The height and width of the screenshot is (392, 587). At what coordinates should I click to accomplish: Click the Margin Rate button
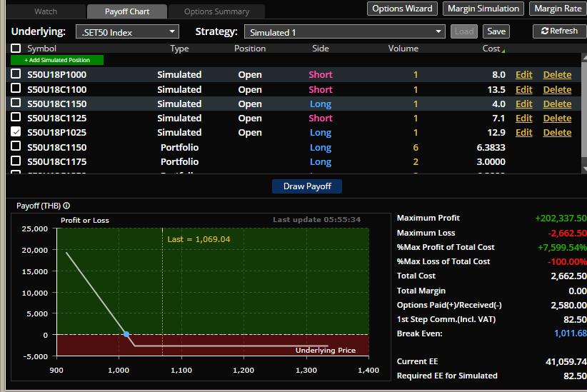coord(558,9)
